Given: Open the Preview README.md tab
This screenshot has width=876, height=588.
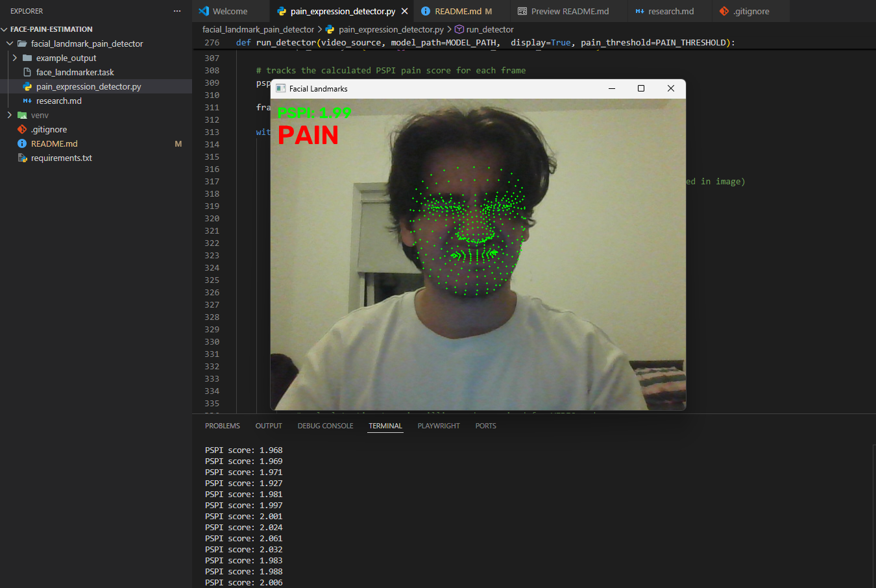Looking at the screenshot, I should [570, 11].
